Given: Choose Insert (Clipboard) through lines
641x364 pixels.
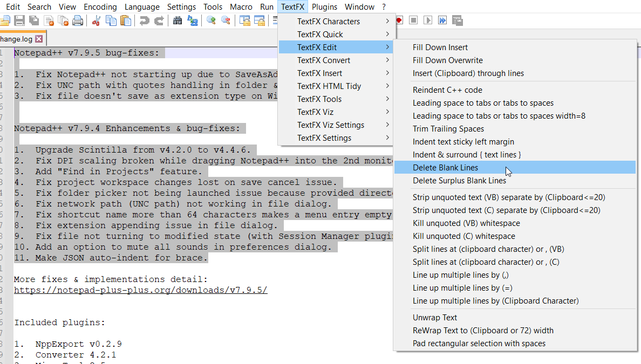Looking at the screenshot, I should tap(515, 73).
